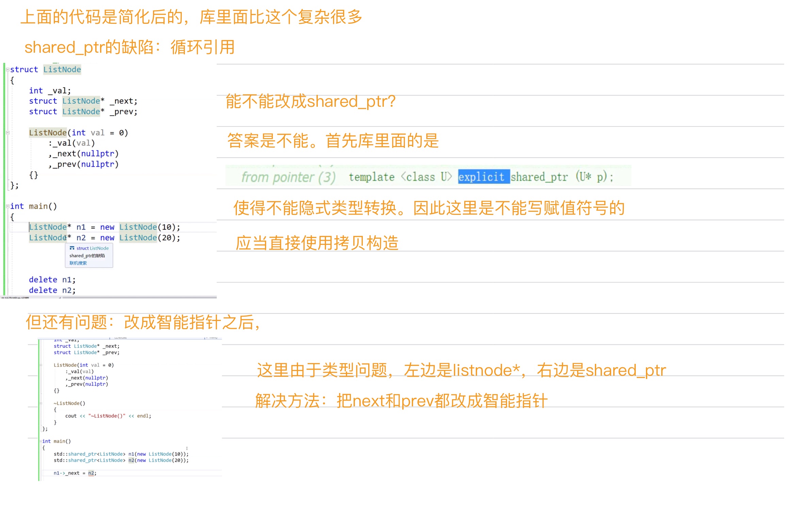Click the struct icon in the tooltip

click(72, 248)
